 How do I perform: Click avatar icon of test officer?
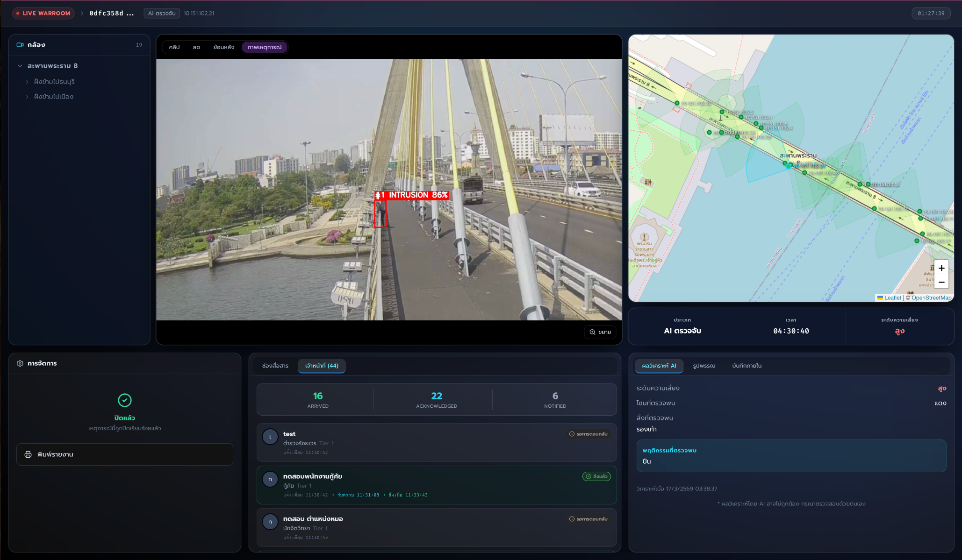point(270,437)
